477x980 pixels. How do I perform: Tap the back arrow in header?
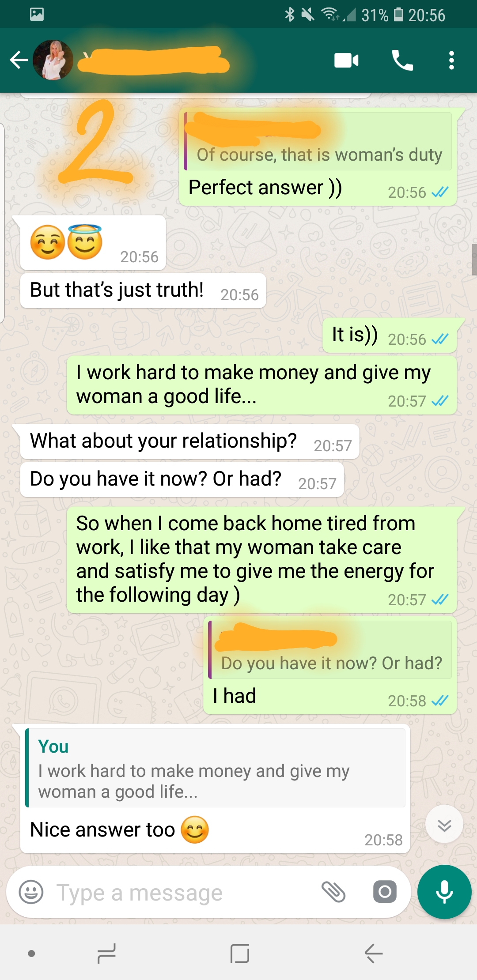coord(19,60)
